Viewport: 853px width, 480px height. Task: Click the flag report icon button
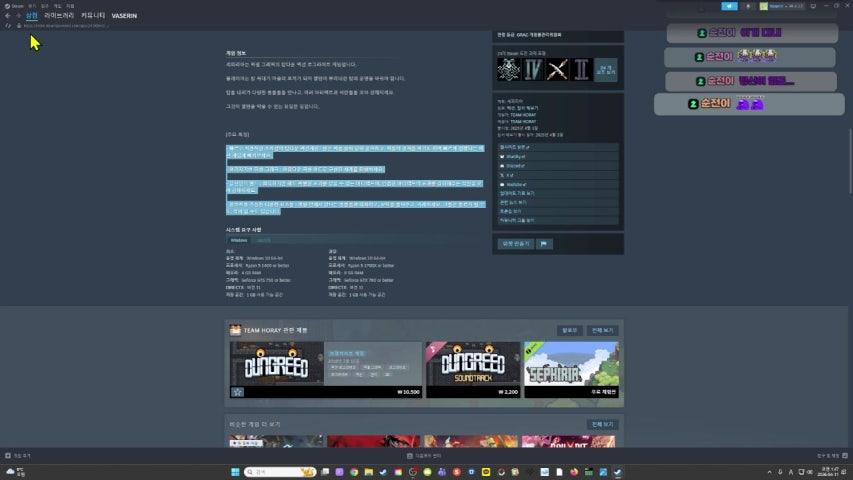tap(543, 244)
